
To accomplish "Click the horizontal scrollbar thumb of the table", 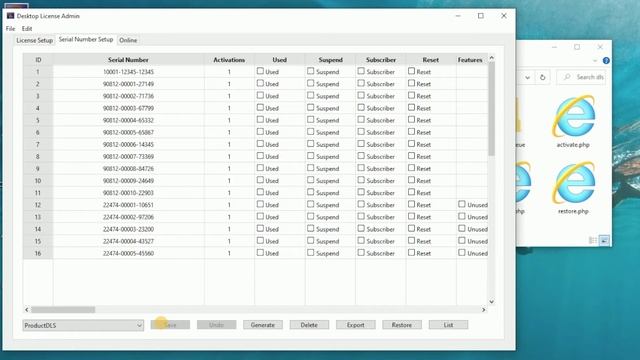I will click(x=63, y=310).
